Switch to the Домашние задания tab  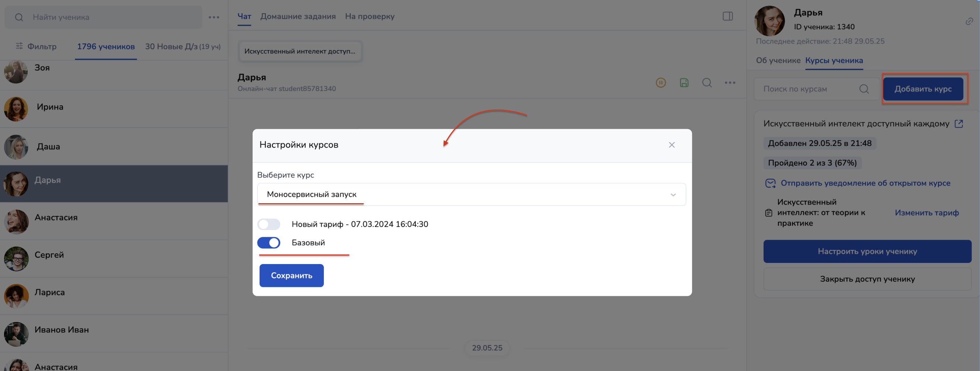298,16
